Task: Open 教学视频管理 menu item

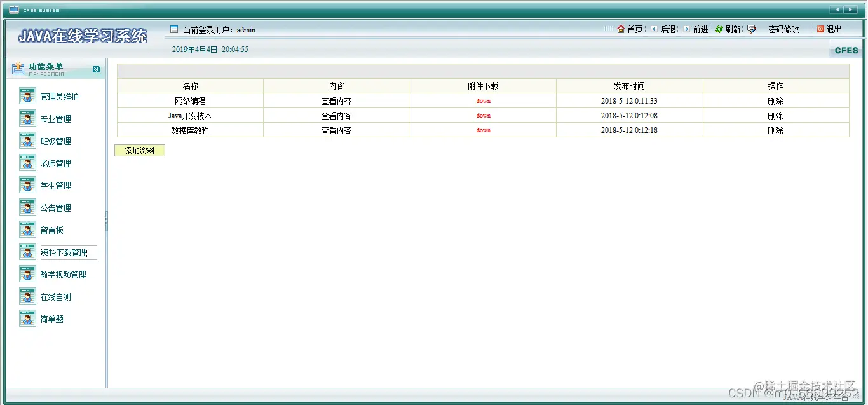Action: pyautogui.click(x=64, y=275)
